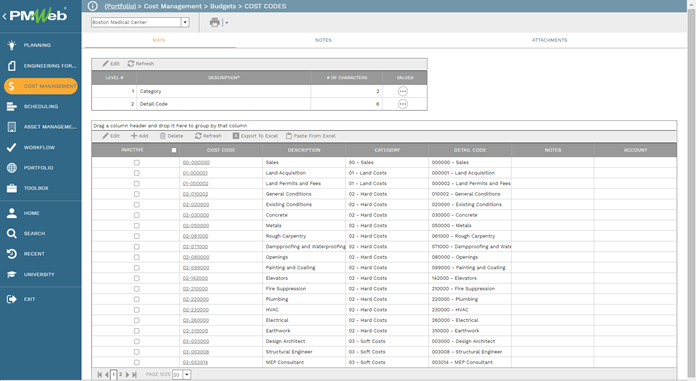Go to first page of cost codes
The height and width of the screenshot is (381, 696).
click(99, 375)
